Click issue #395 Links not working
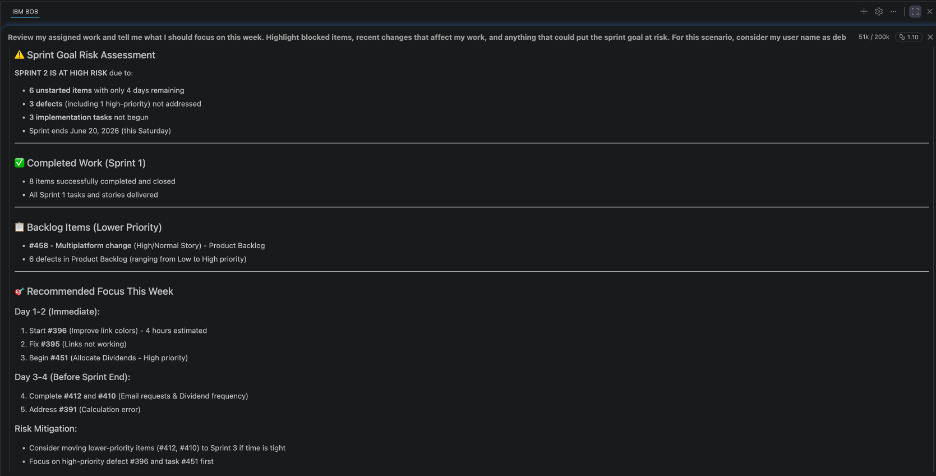This screenshot has height=476, width=936. [x=78, y=344]
